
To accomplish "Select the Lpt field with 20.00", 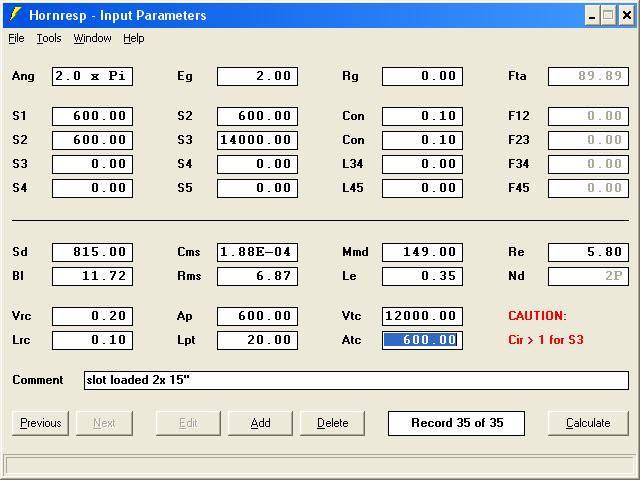I will point(258,340).
